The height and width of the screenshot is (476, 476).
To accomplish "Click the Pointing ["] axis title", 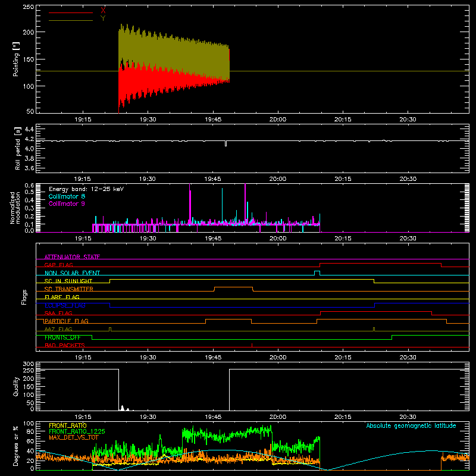I will point(16,59).
